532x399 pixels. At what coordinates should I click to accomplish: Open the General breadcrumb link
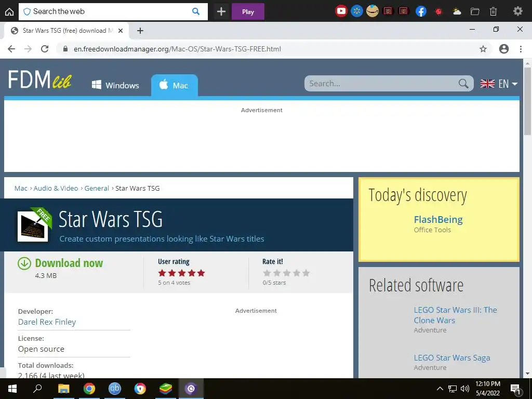[x=97, y=188]
